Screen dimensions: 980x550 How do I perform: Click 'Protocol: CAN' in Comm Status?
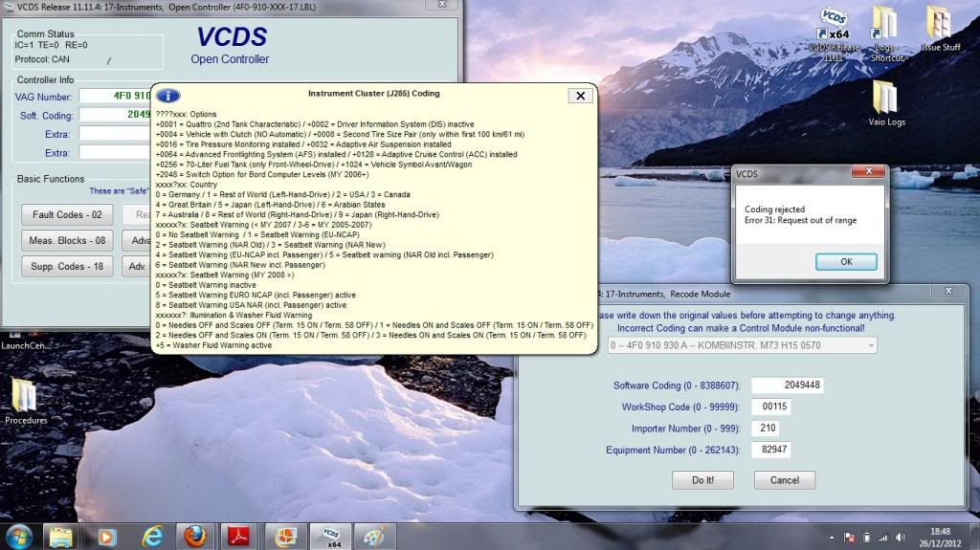coord(42,59)
